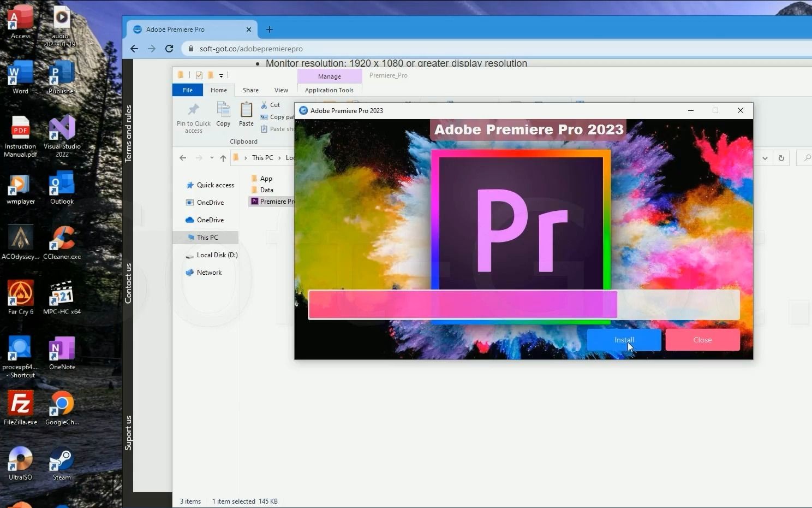Open the audio file on desktop
812x508 pixels.
pyautogui.click(x=62, y=26)
